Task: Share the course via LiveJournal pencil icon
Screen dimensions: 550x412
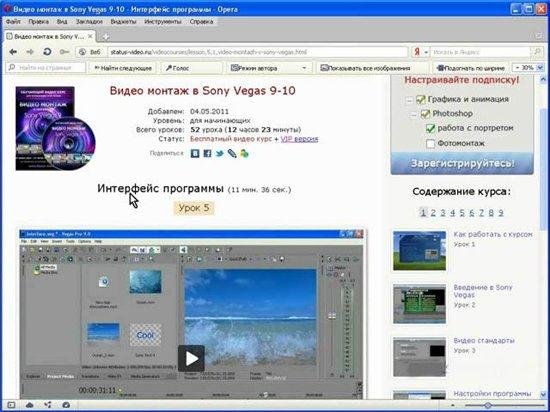Action: coord(232,153)
